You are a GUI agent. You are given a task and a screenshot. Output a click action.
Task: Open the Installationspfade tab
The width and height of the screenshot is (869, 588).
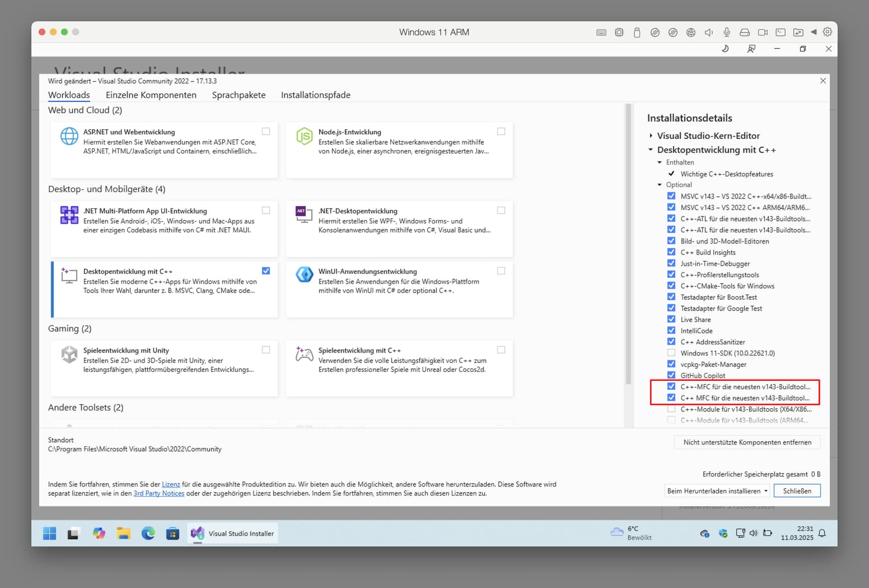316,95
